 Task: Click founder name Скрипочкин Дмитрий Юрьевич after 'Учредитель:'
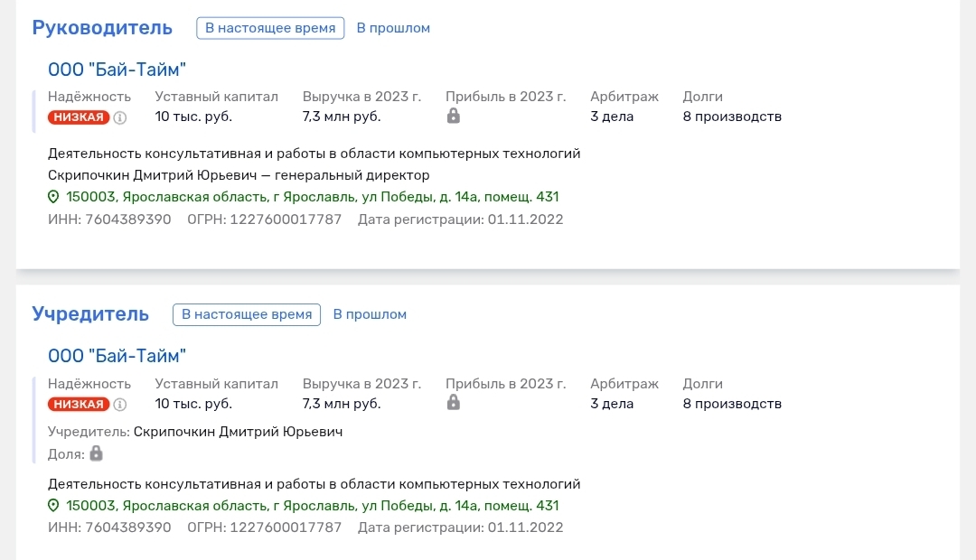[238, 432]
